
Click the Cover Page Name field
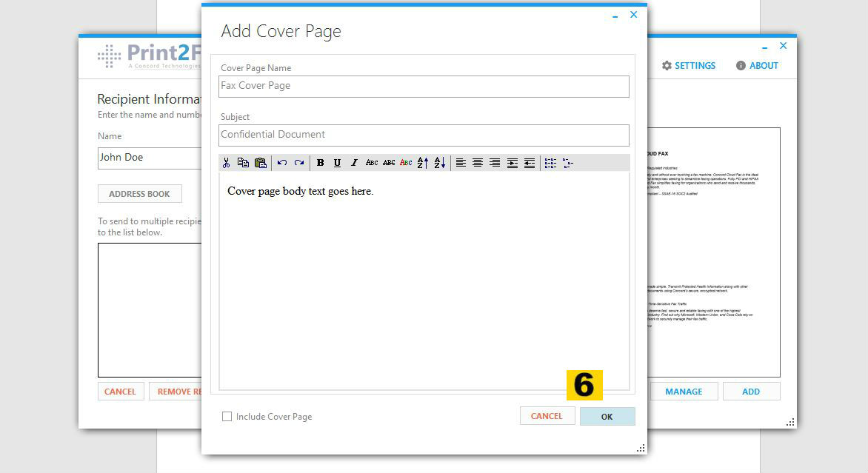click(424, 86)
